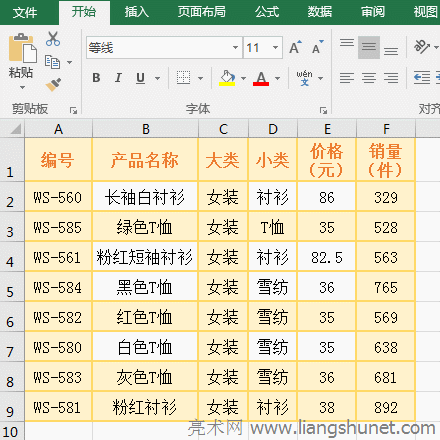Activate the Format Painter brush
Image resolution: width=440 pixels, height=440 pixels.
coord(53,84)
